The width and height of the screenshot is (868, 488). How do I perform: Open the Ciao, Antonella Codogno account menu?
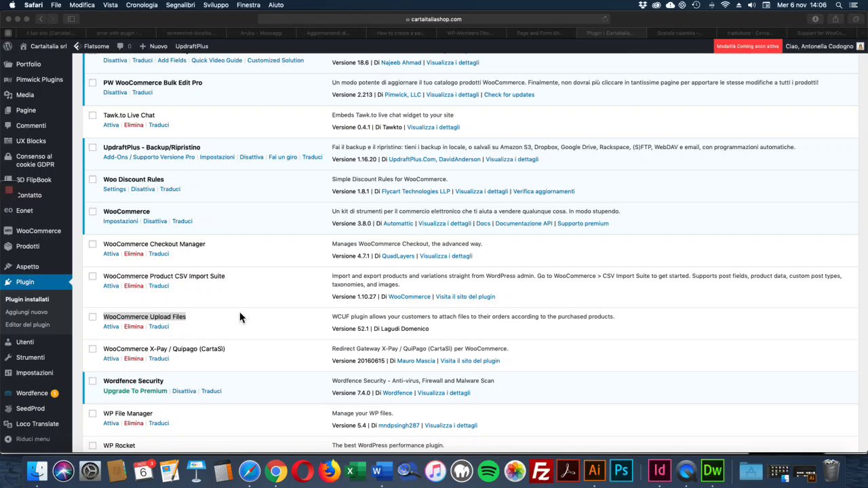pyautogui.click(x=825, y=46)
